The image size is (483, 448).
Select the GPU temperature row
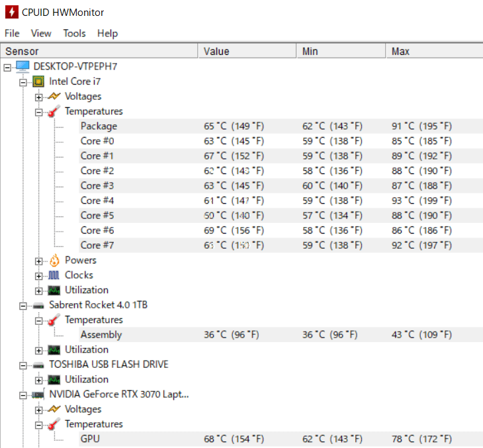[x=281, y=439]
